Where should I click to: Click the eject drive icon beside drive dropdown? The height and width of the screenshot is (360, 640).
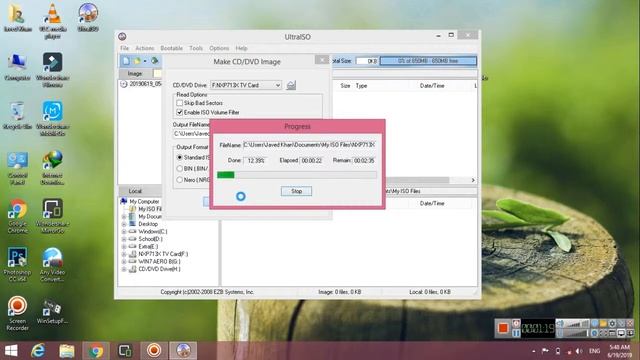291,85
